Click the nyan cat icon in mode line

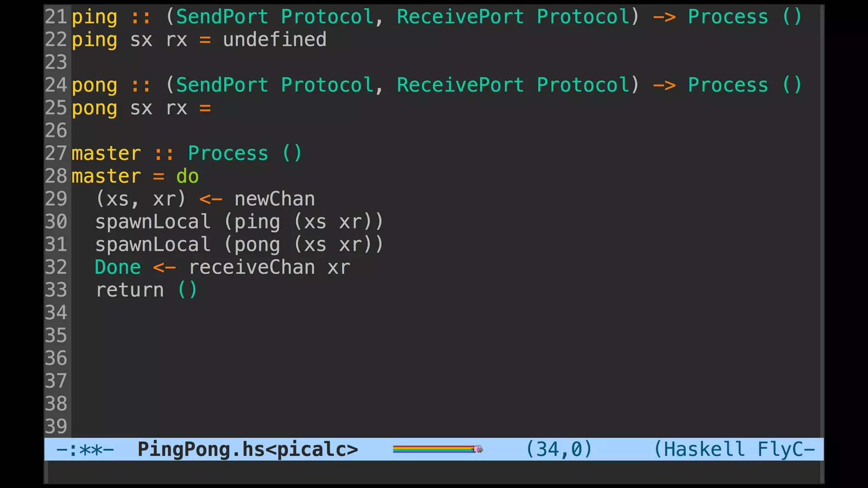tap(478, 449)
